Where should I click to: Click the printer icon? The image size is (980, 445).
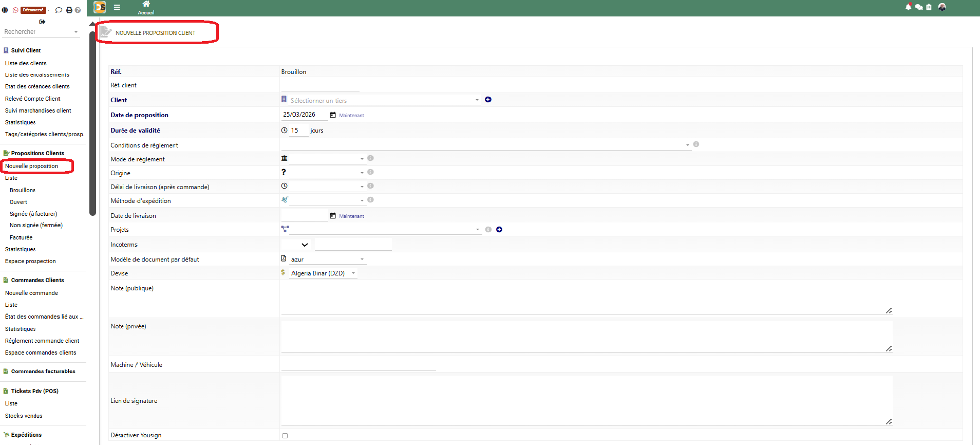(69, 10)
